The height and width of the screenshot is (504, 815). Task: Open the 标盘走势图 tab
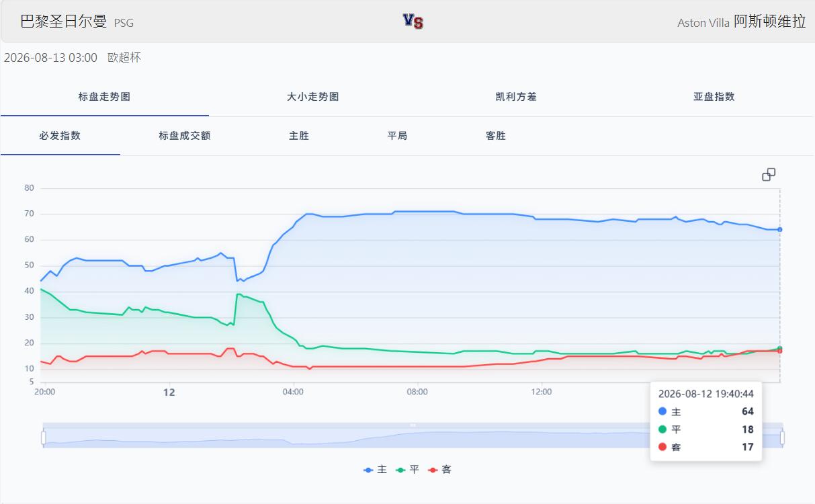point(104,97)
